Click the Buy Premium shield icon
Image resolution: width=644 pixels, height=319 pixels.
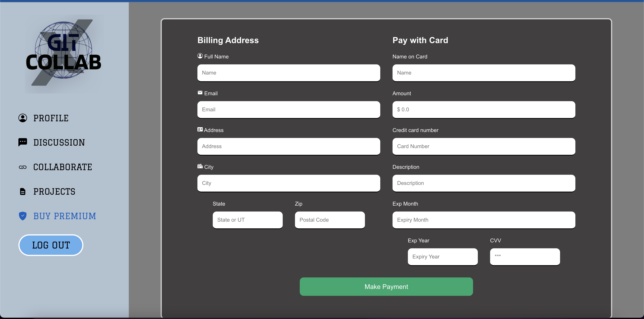tap(22, 216)
